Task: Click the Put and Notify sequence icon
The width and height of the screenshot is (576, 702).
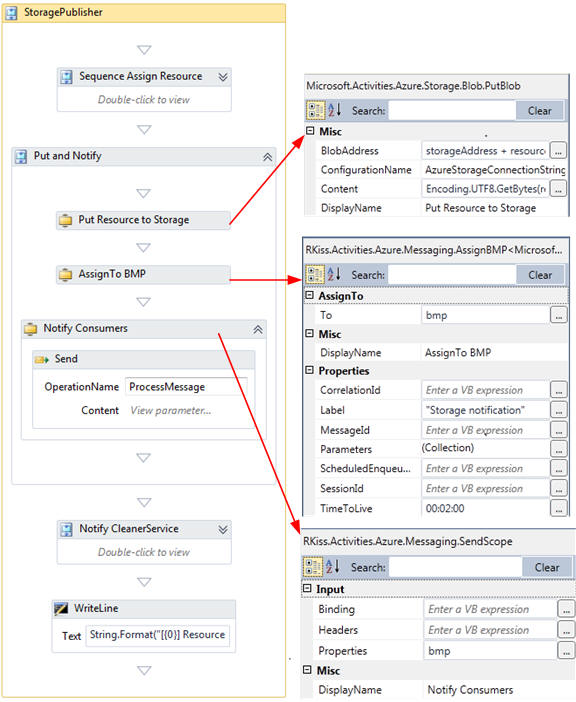Action: [x=21, y=156]
